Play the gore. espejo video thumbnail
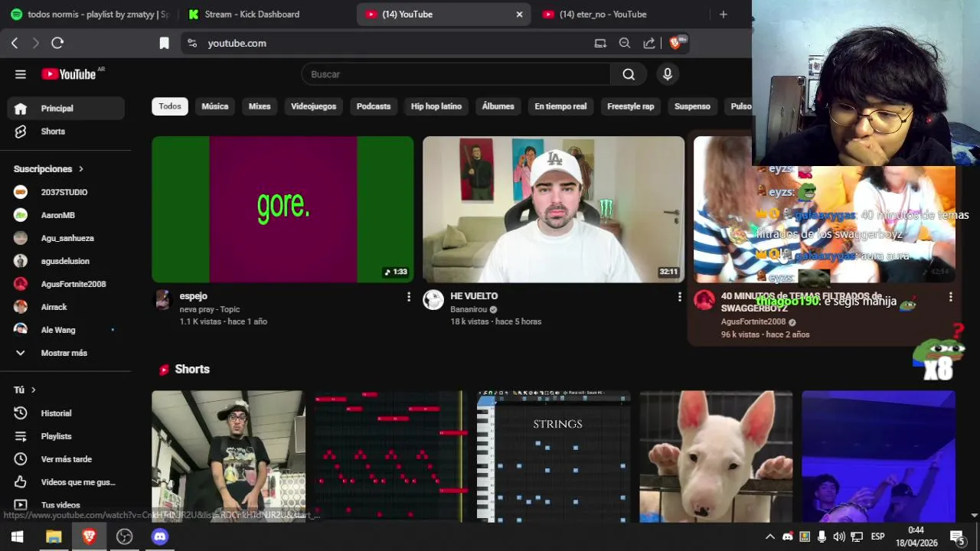The height and width of the screenshot is (551, 980). pos(283,210)
